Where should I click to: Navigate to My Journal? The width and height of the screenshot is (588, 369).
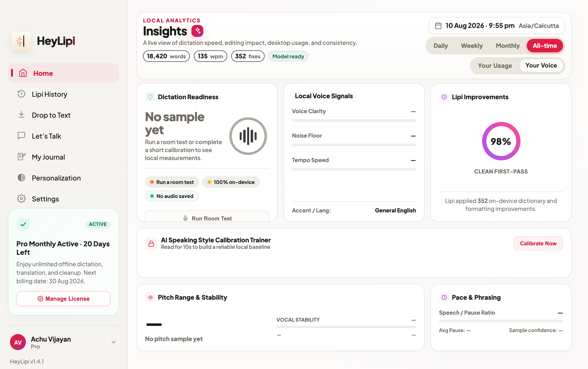click(64, 157)
